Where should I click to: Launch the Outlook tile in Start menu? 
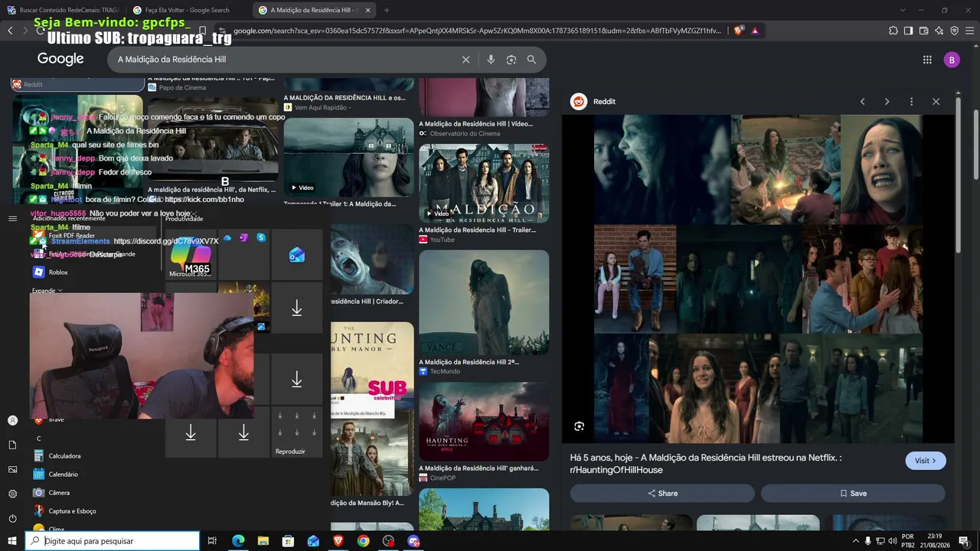(296, 254)
